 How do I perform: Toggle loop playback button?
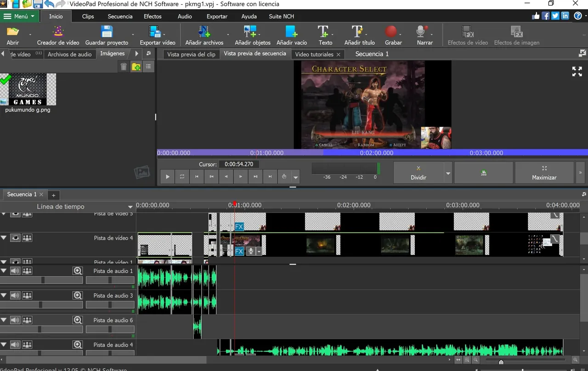click(182, 176)
